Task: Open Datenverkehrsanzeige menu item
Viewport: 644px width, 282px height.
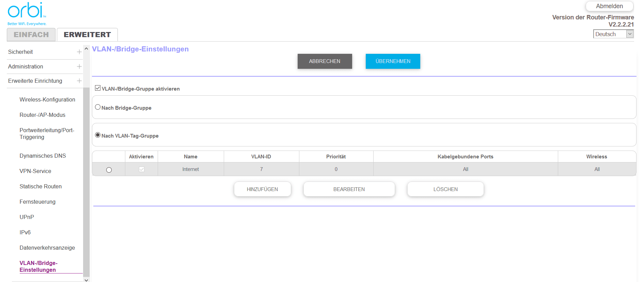Action: pos(47,248)
